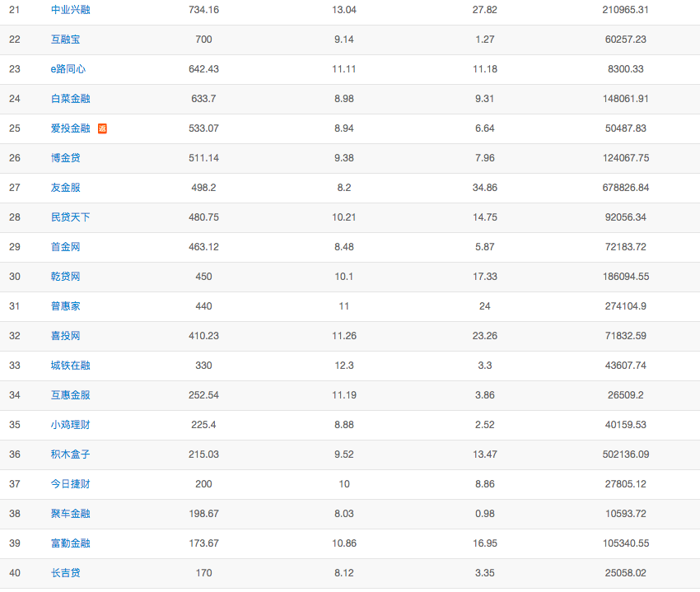
Task: Open the 中业兴融 platform link
Action: click(71, 10)
